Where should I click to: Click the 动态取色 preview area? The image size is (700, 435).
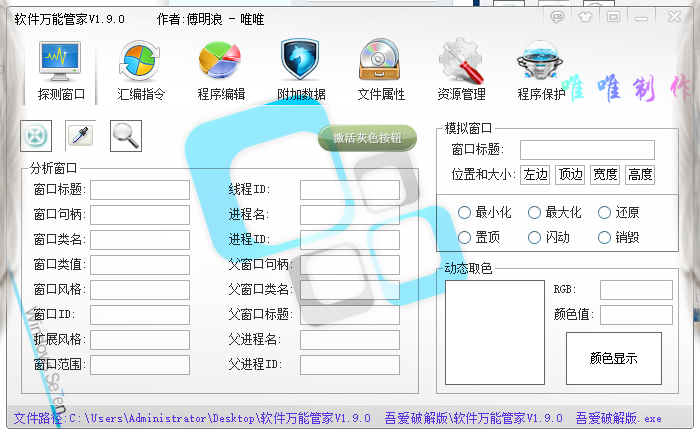[495, 332]
